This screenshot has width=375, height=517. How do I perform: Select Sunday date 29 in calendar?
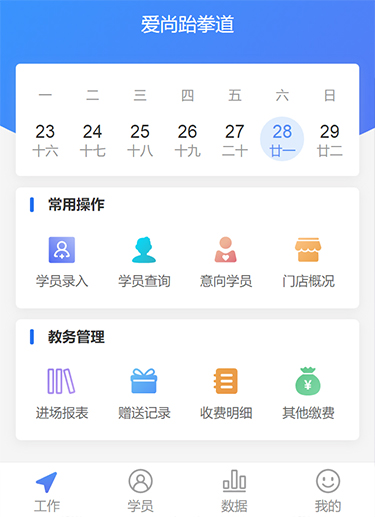(x=330, y=140)
